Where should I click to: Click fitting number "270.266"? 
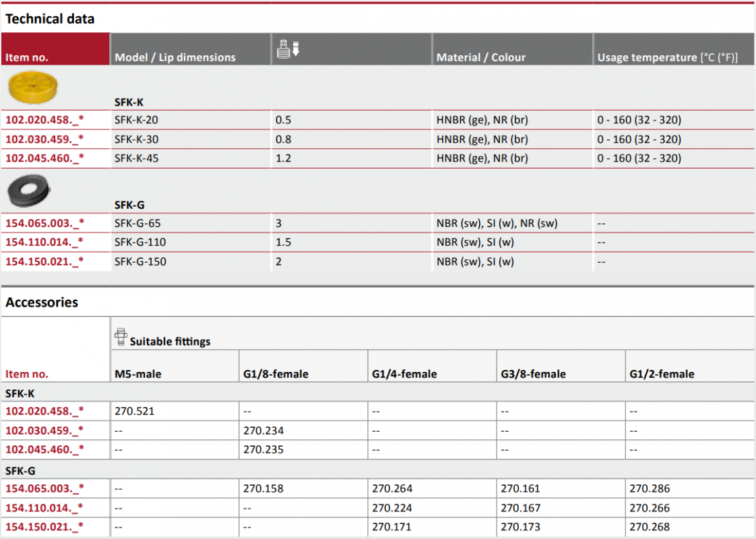pyautogui.click(x=650, y=507)
